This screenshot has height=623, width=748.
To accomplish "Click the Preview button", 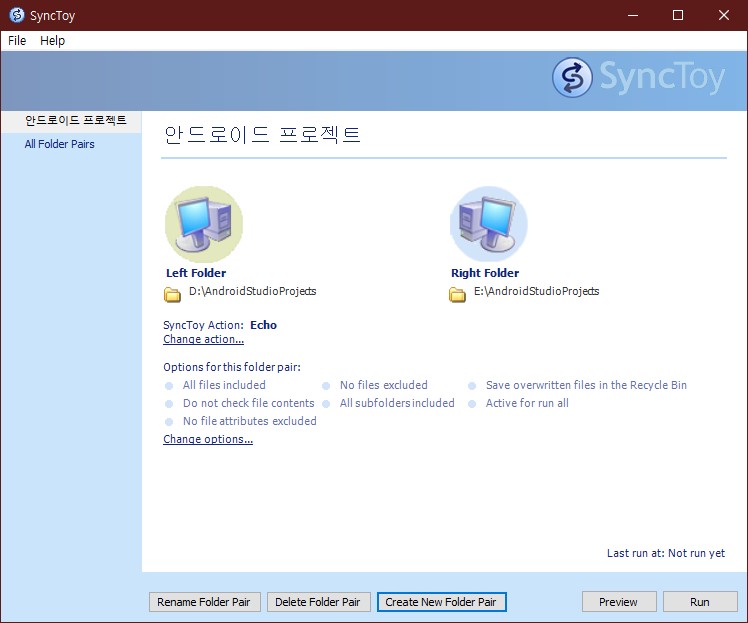I will pyautogui.click(x=619, y=602).
